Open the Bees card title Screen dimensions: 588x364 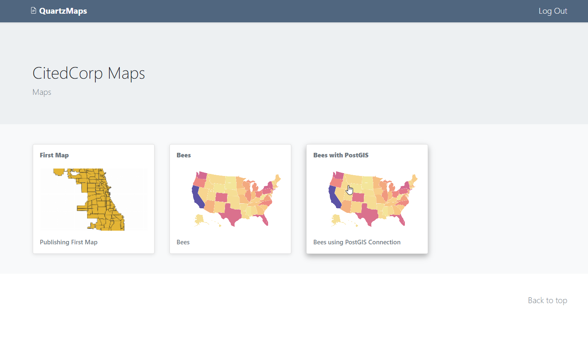(x=184, y=155)
